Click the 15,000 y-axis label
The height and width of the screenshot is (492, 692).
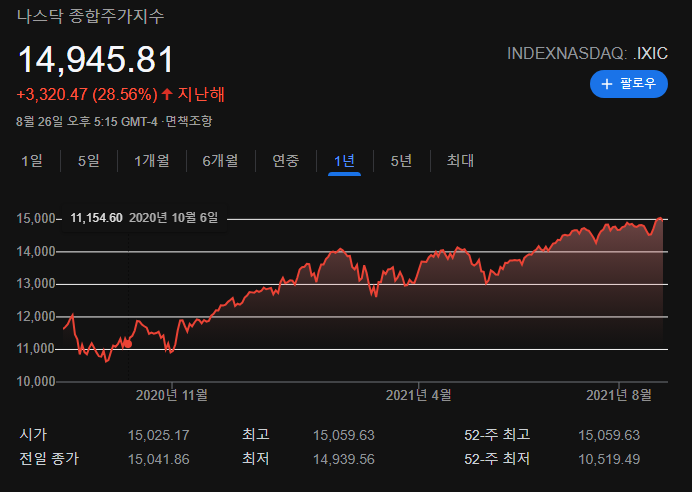click(36, 218)
